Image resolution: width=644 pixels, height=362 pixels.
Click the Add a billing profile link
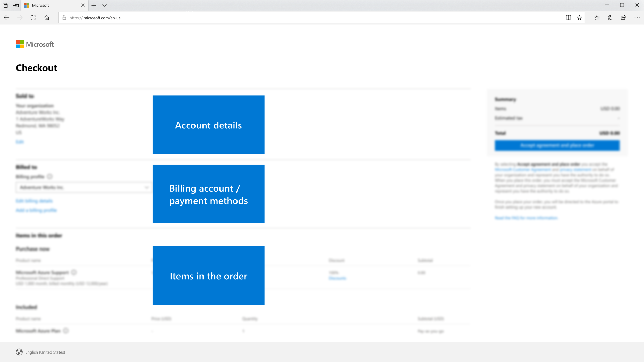pyautogui.click(x=36, y=210)
